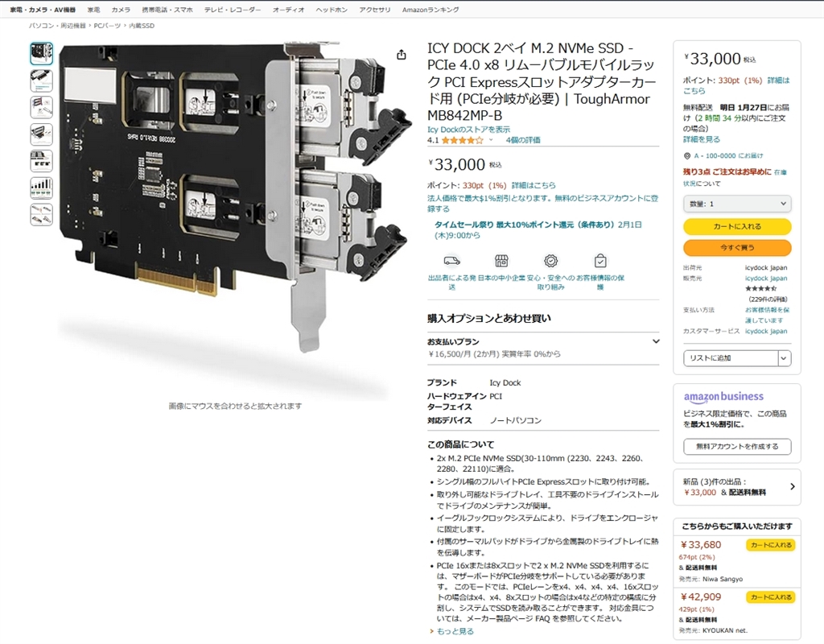Viewport: 824px width, 644px height.
Task: Click the Japanese small business storefront icon
Action: [x=501, y=261]
